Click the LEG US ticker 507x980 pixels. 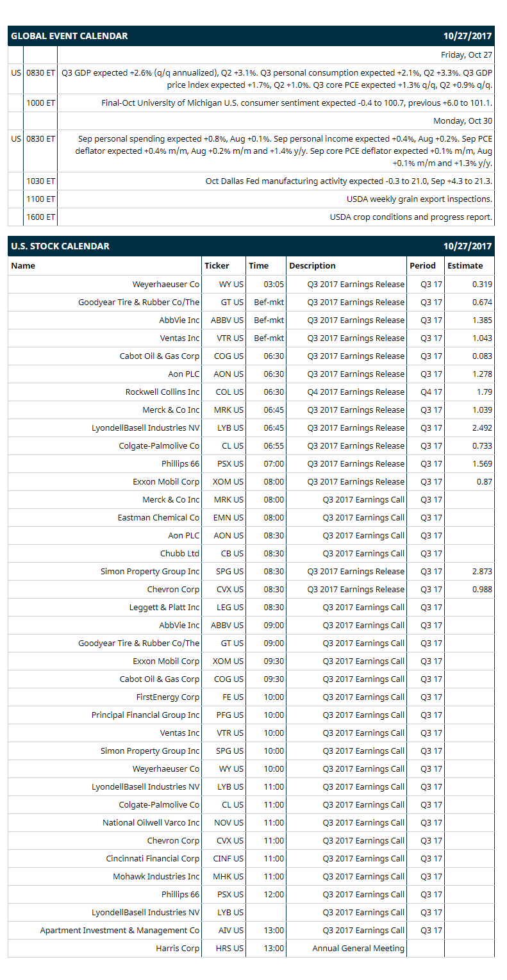coord(230,607)
